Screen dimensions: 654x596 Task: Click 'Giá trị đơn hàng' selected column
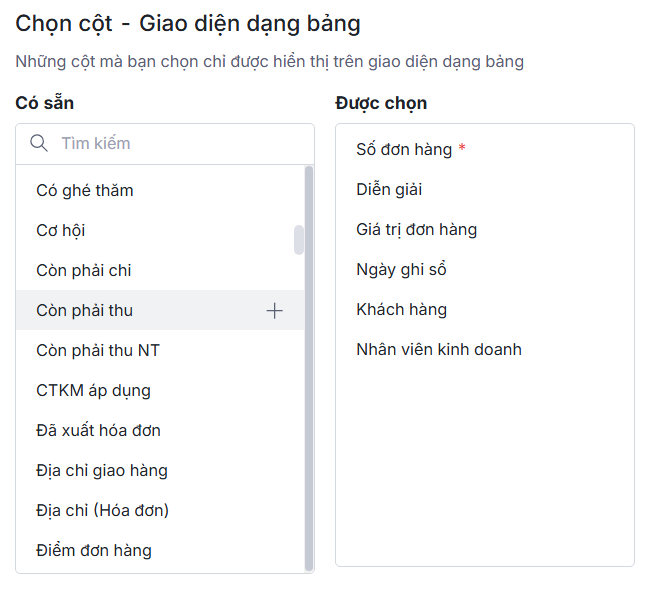pos(416,229)
